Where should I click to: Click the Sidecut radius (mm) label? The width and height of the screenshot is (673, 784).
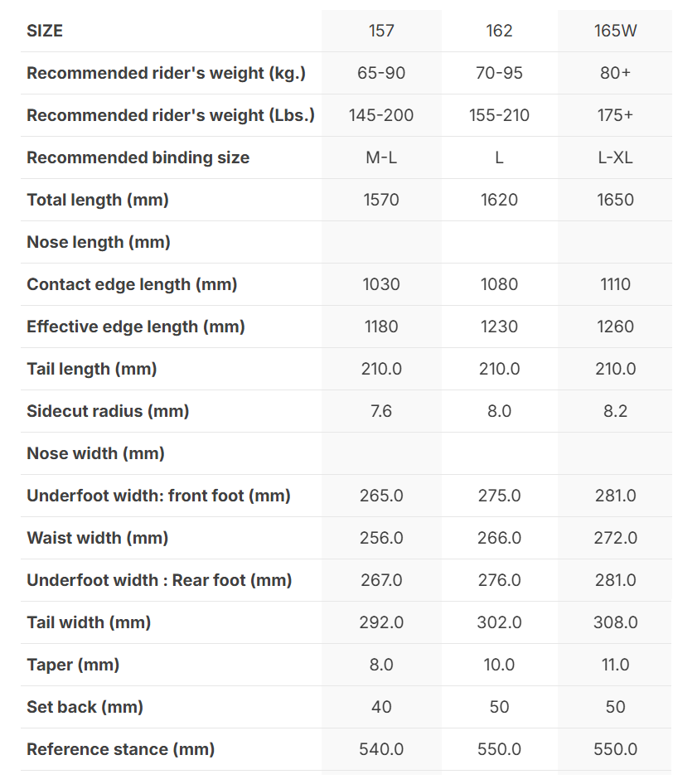tap(108, 411)
